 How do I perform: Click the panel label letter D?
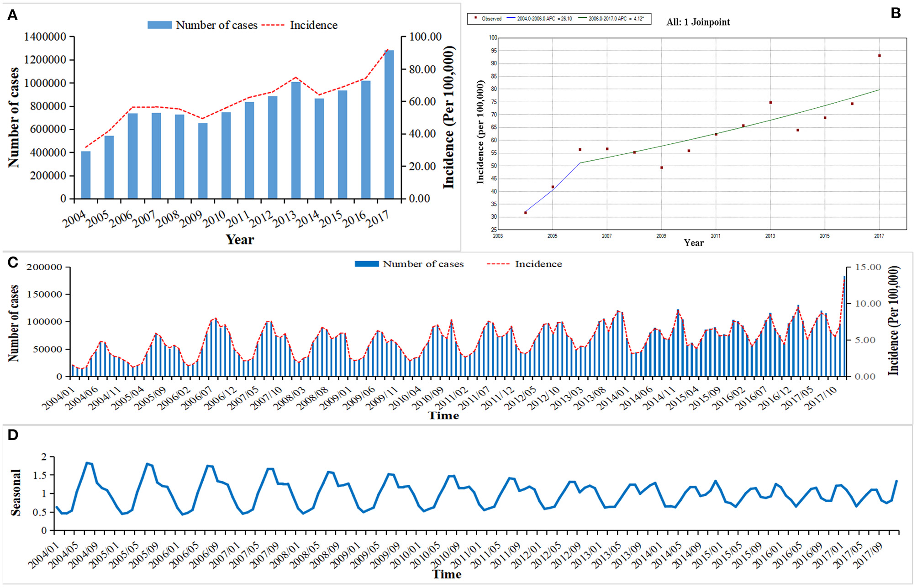(13, 435)
